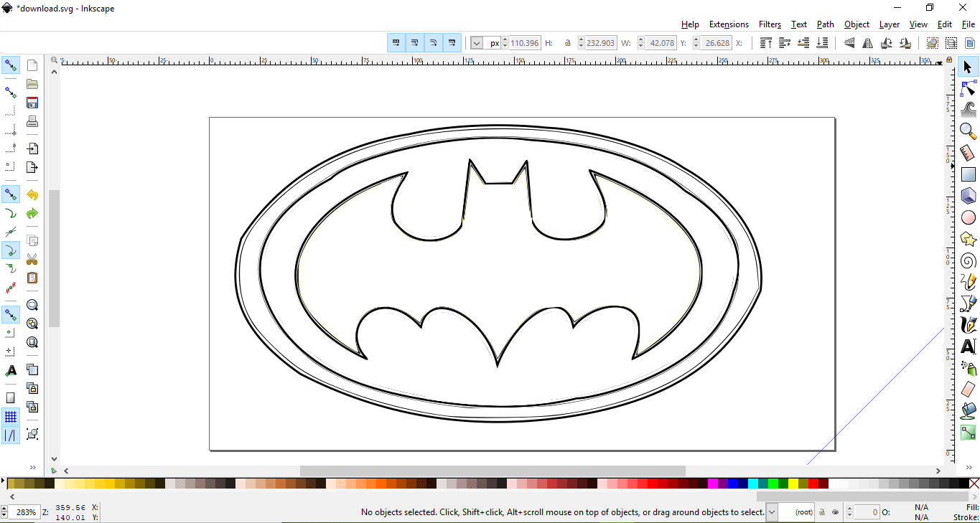Select the Text tool
The width and height of the screenshot is (980, 523).
click(968, 347)
